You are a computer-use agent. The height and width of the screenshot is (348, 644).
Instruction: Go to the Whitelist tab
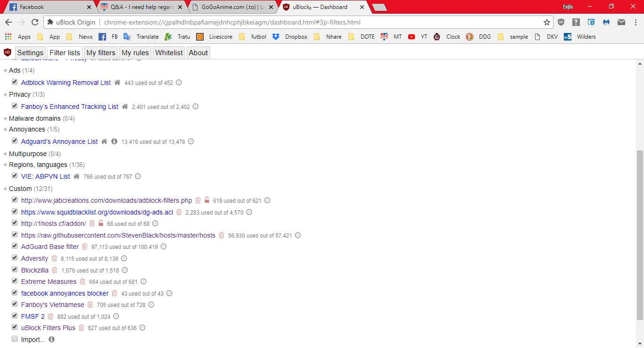coord(169,53)
